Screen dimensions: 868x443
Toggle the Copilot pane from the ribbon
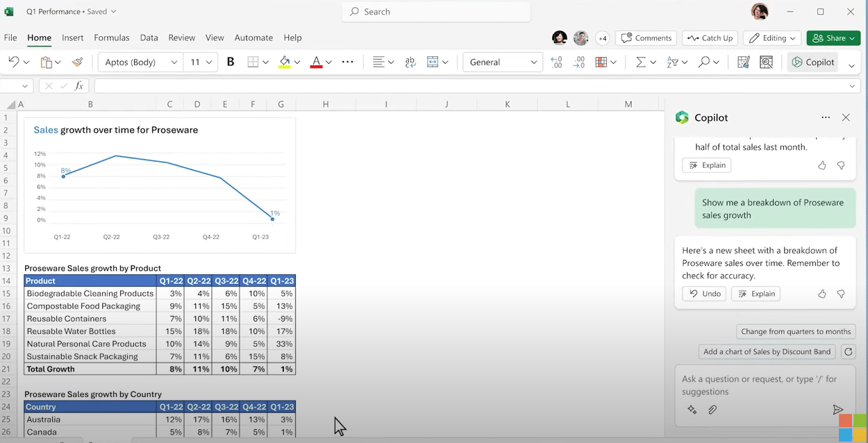click(812, 62)
